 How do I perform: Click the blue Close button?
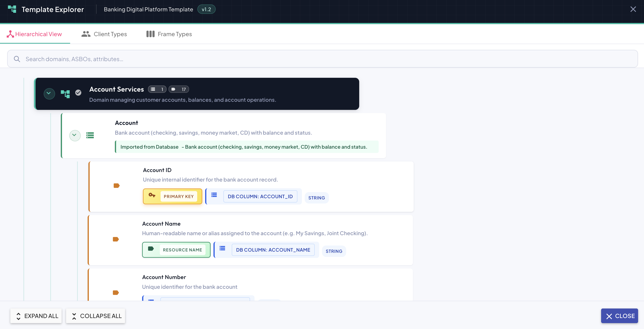(x=619, y=316)
